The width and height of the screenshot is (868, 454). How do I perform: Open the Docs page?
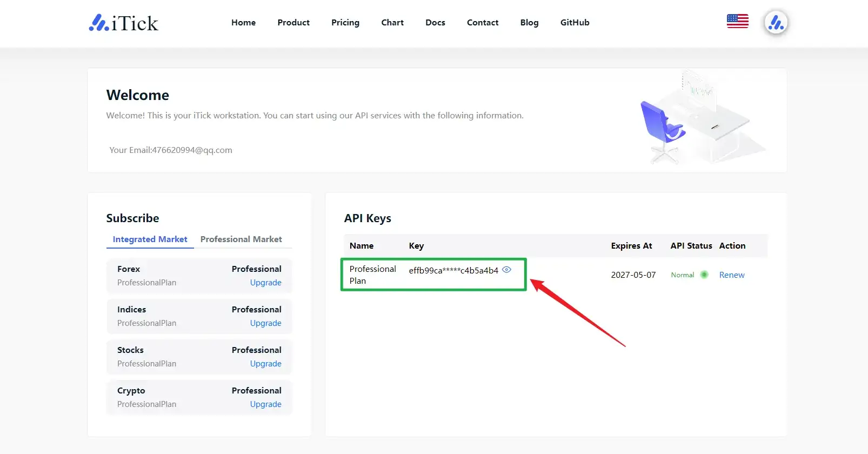tap(435, 23)
